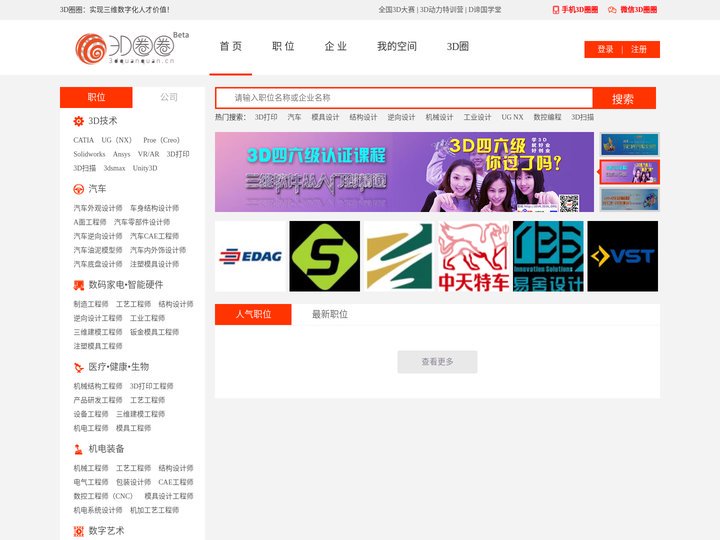The width and height of the screenshot is (720, 540).
Task: Open the 职位 navigation item
Action: tap(283, 46)
